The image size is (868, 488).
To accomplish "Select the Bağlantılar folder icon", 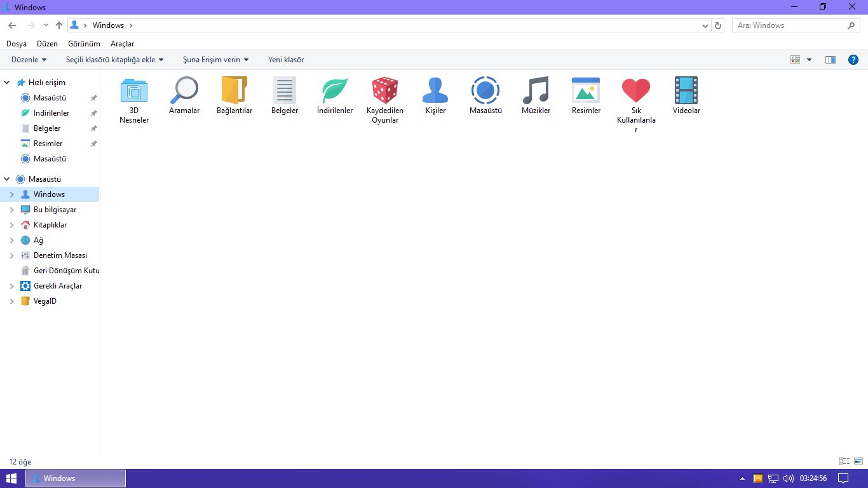I will (234, 90).
